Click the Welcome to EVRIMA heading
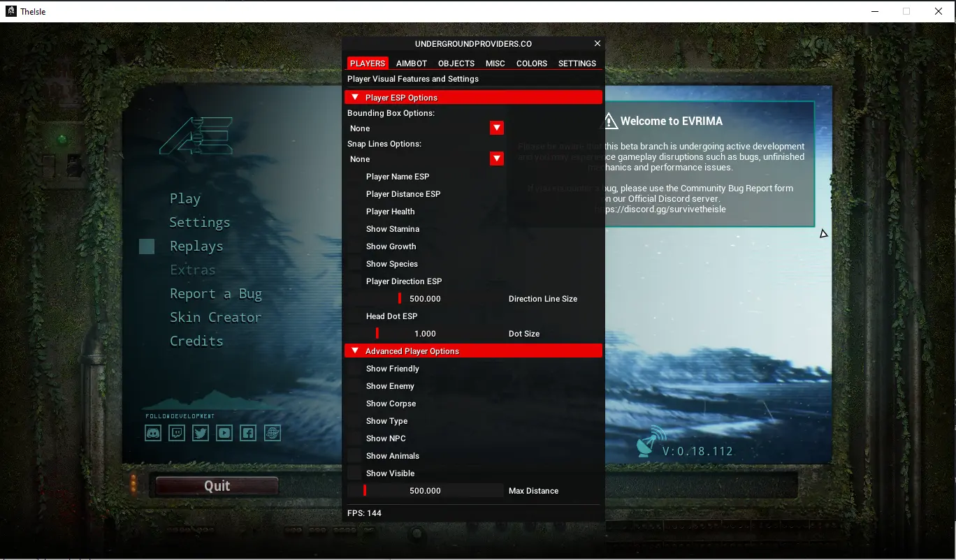The height and width of the screenshot is (560, 956). 672,121
